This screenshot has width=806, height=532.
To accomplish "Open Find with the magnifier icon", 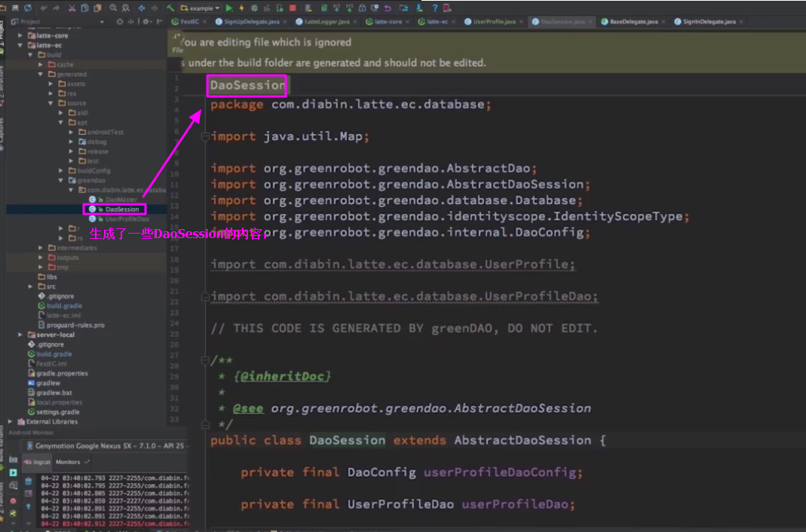I will pos(113,8).
